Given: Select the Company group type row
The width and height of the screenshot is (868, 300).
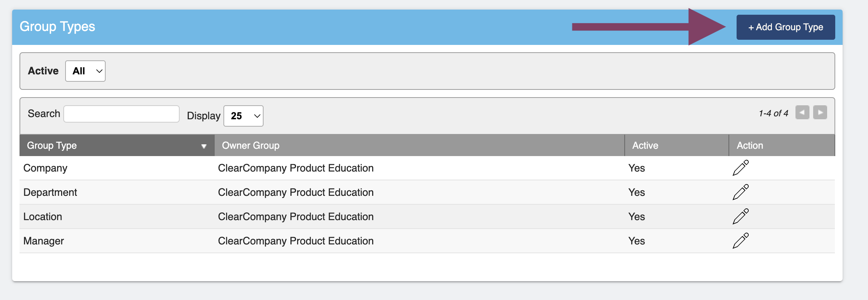Looking at the screenshot, I should (45, 168).
